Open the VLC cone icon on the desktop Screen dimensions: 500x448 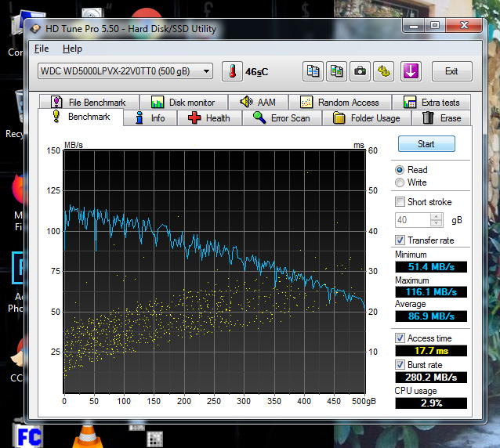[x=88, y=437]
